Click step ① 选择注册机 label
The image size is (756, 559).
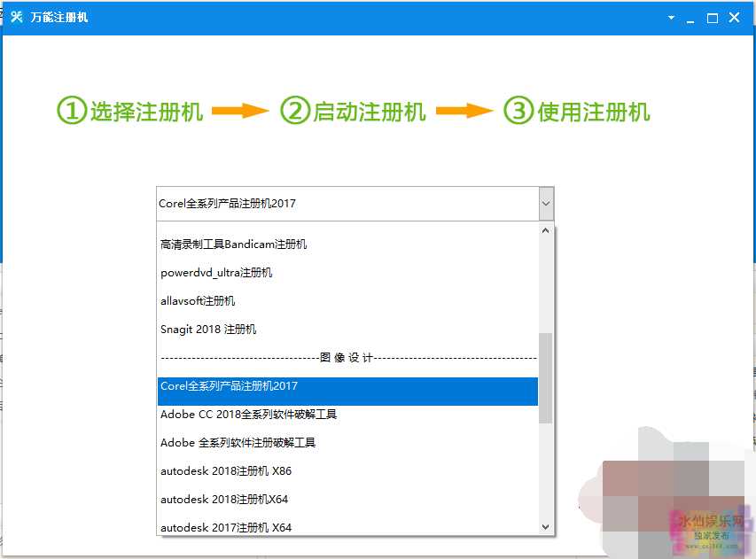130,112
